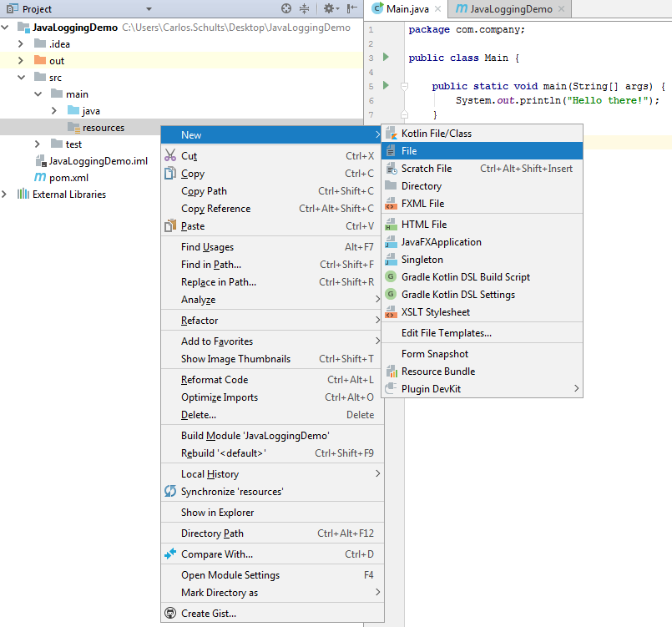Expand the java folder in tree
Image resolution: width=672 pixels, height=627 pixels.
click(x=54, y=111)
